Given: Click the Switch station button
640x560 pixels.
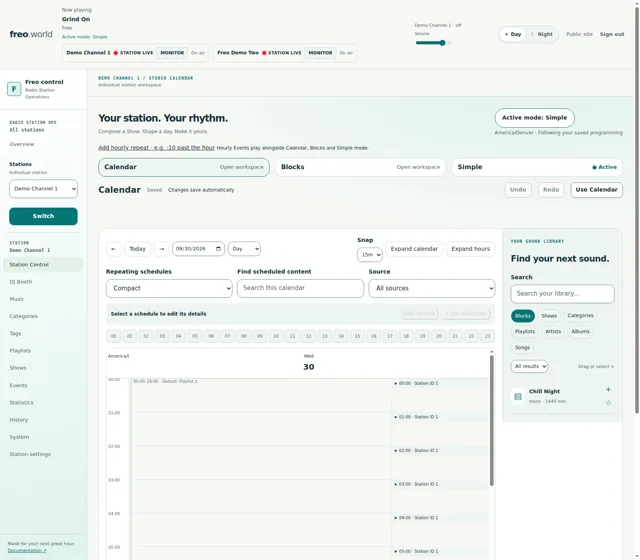Looking at the screenshot, I should tap(43, 216).
